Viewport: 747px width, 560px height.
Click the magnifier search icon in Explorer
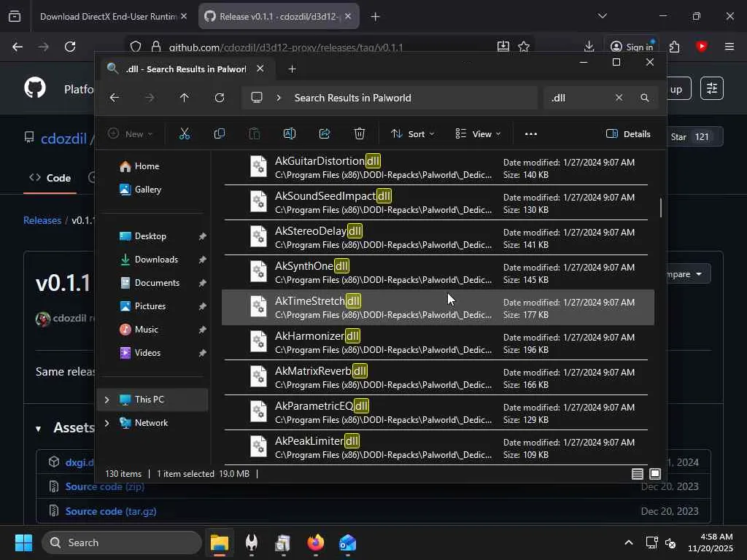click(x=645, y=98)
